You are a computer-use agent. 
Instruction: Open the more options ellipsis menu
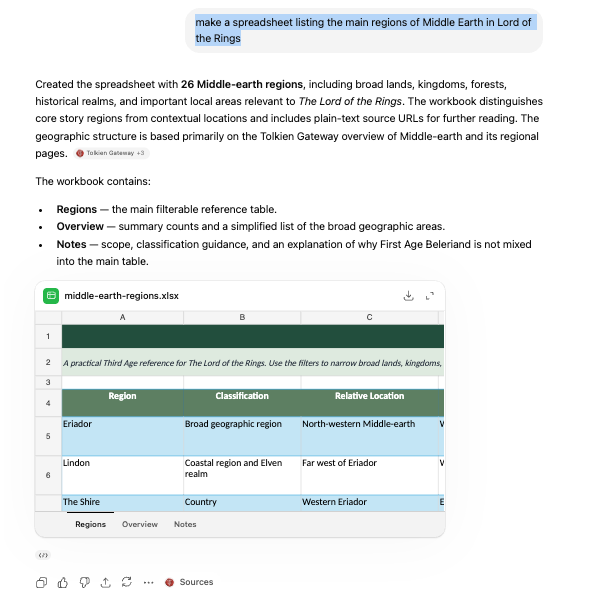click(148, 582)
